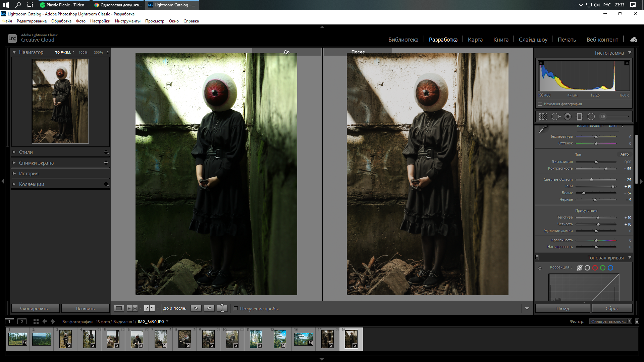Create new snapshot in Снимки экрана
This screenshot has height=362, width=644.
coord(106,163)
